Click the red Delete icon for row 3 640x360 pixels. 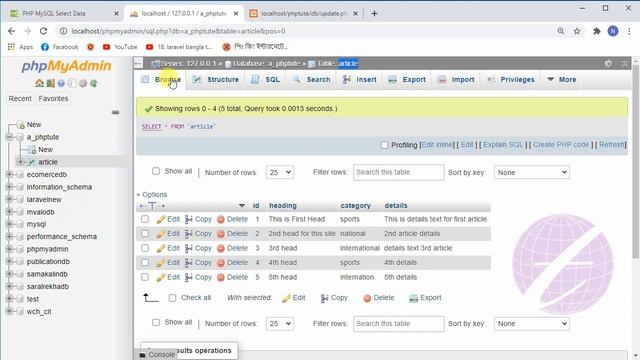pos(221,249)
